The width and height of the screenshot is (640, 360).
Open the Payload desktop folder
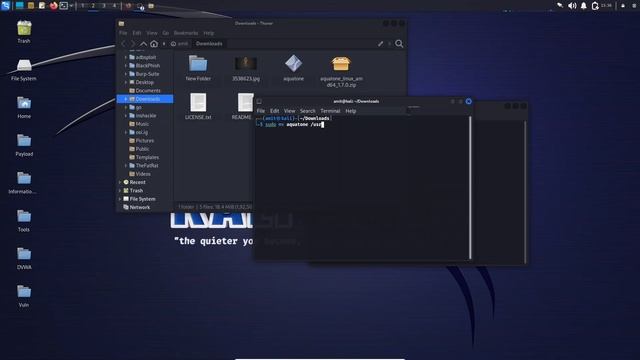pos(24,145)
